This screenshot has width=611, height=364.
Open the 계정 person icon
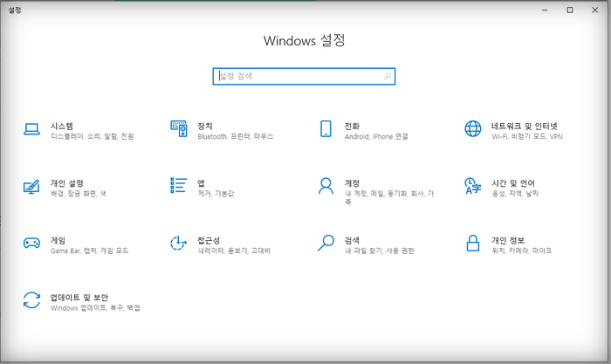point(326,186)
